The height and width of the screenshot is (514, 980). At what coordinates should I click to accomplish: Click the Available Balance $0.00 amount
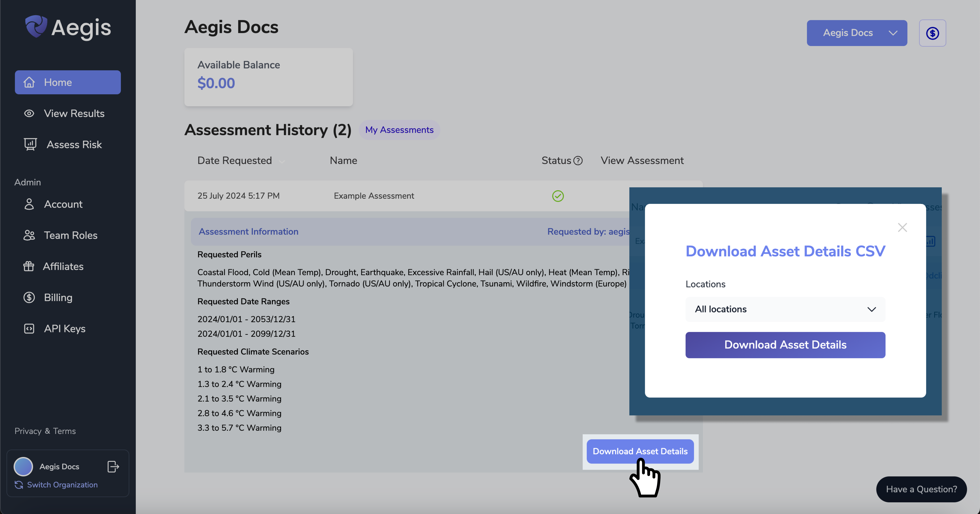tap(216, 83)
